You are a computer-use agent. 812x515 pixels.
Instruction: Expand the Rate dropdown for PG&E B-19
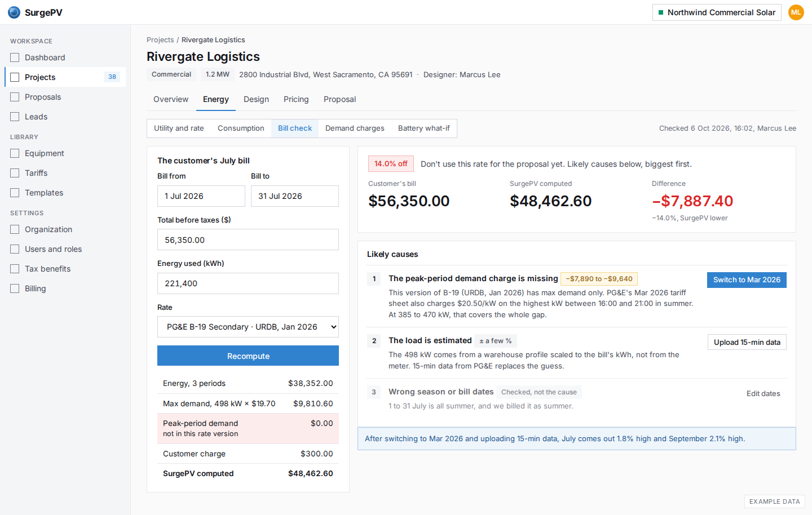tap(248, 327)
